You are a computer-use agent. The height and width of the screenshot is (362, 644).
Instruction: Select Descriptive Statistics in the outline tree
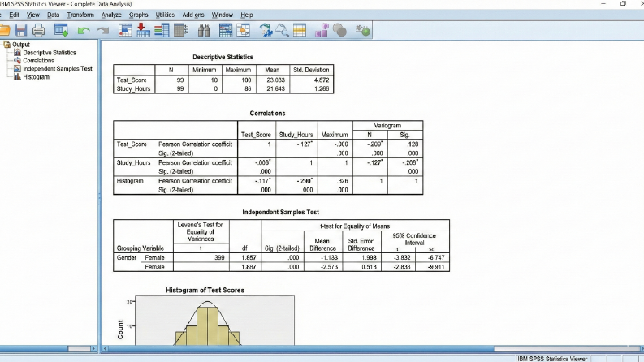50,53
